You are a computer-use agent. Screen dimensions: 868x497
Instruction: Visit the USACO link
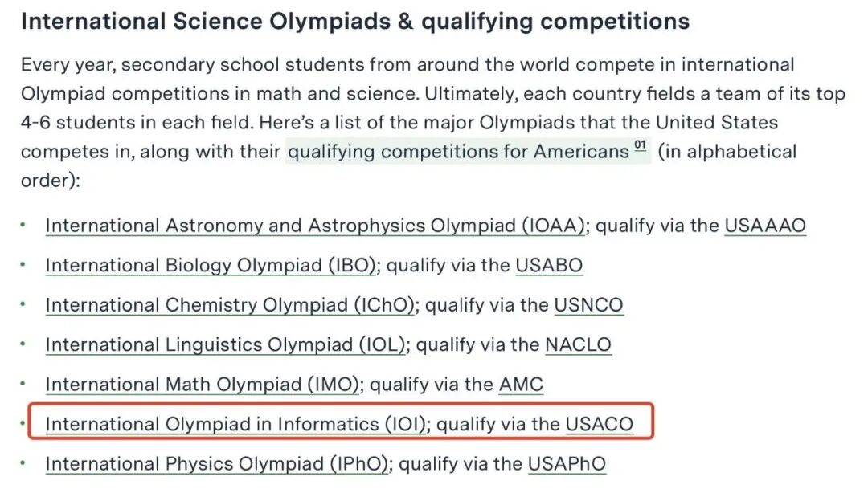coord(599,424)
